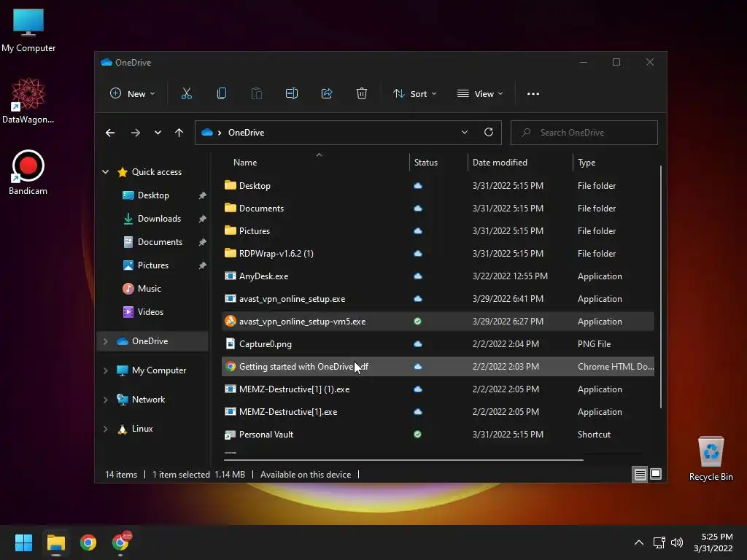Select My Computer desktop icon
The image size is (747, 560).
[x=28, y=31]
